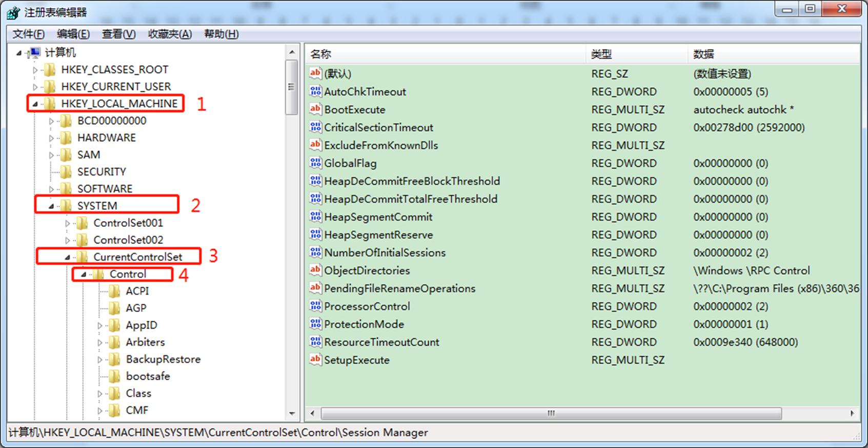868x448 pixels.
Task: Select the SetupExecute string value icon
Action: click(315, 360)
